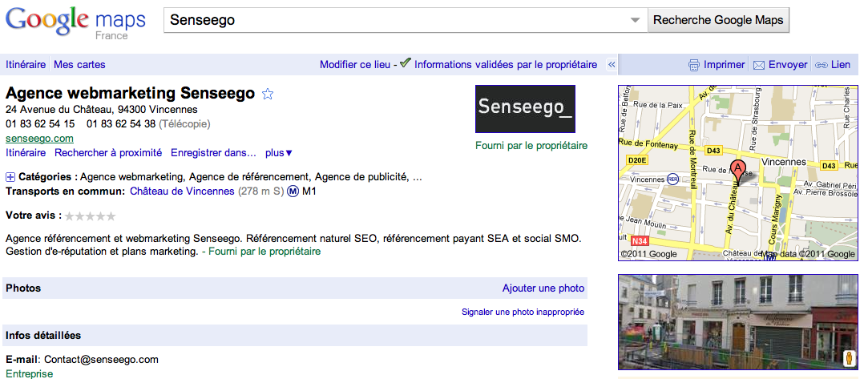Click the Envoyer link
This screenshot has width=868, height=379.
tap(788, 65)
